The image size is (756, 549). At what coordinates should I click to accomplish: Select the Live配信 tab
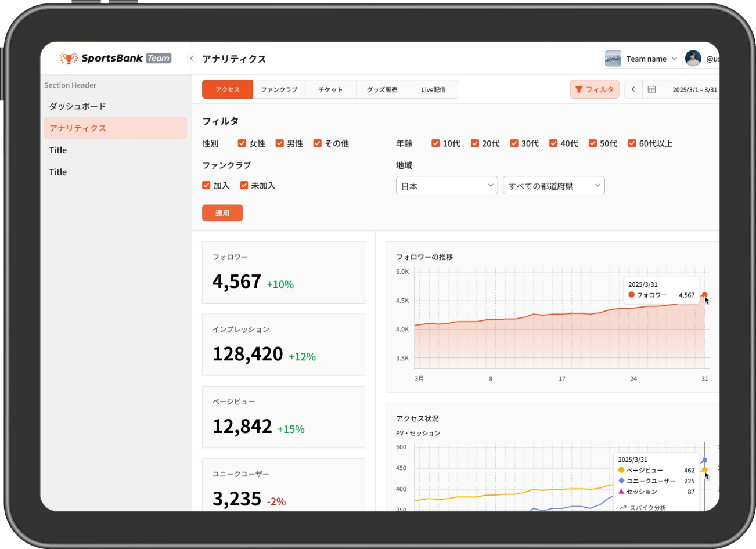(x=433, y=89)
